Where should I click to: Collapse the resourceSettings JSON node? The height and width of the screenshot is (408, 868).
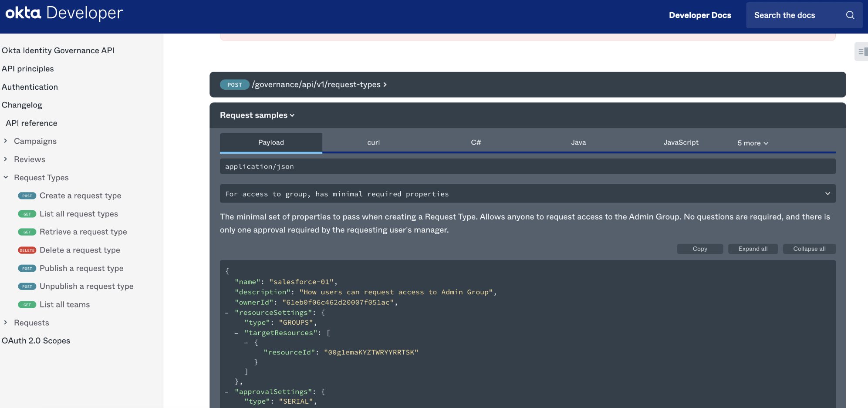click(x=227, y=313)
